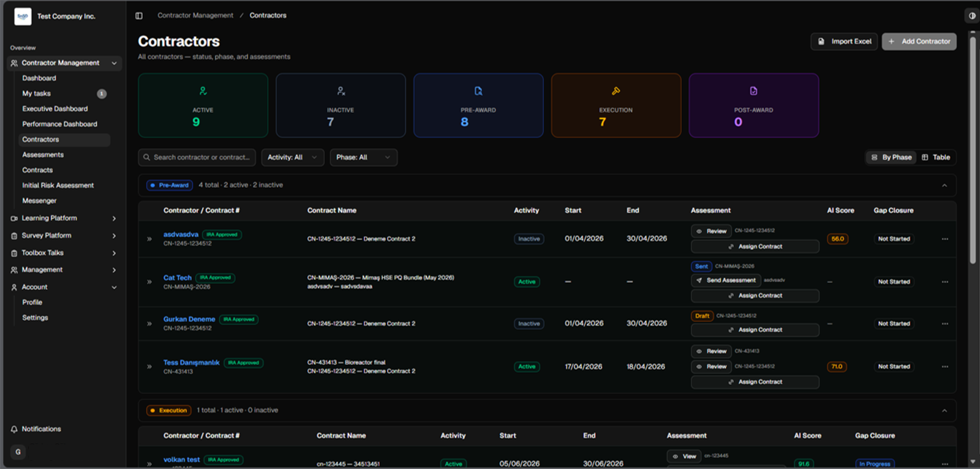Click the search magnifier icon
Screen dimensions: 980x469
147,157
